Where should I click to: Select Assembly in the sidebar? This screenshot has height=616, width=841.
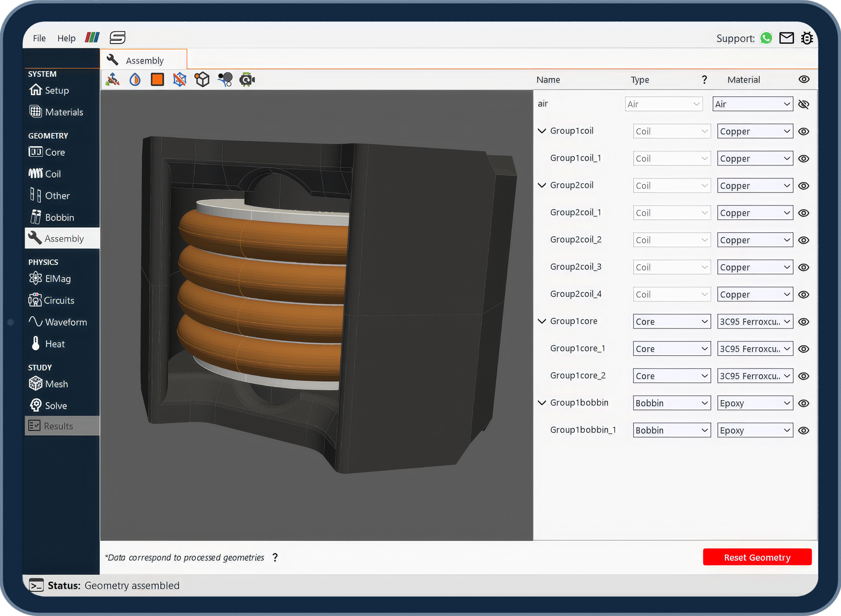[62, 238]
